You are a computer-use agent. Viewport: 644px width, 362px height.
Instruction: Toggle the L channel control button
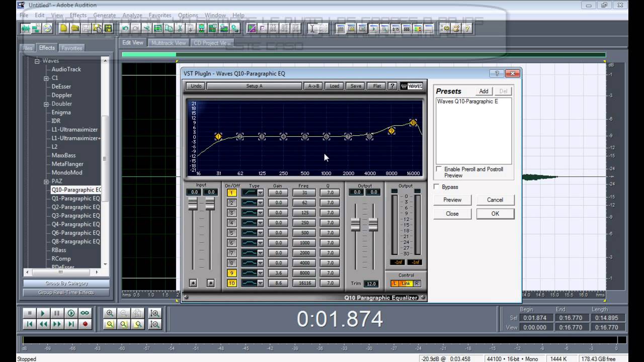(395, 284)
